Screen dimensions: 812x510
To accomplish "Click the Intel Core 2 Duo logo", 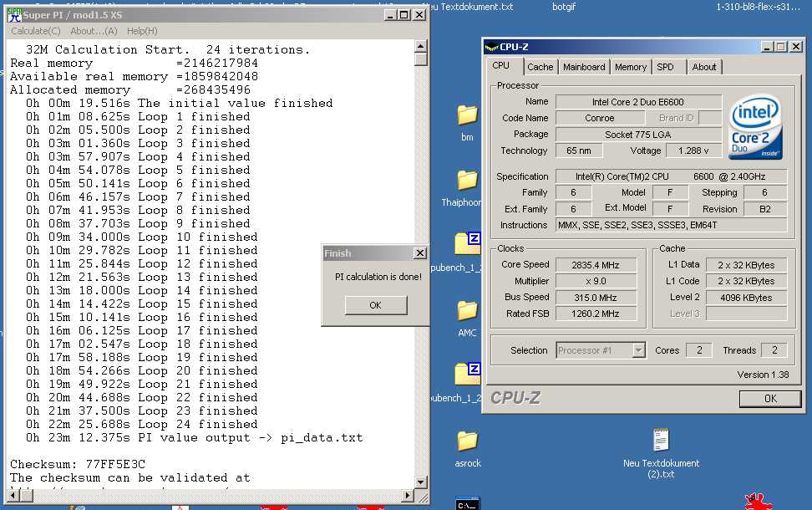I will pos(755,126).
